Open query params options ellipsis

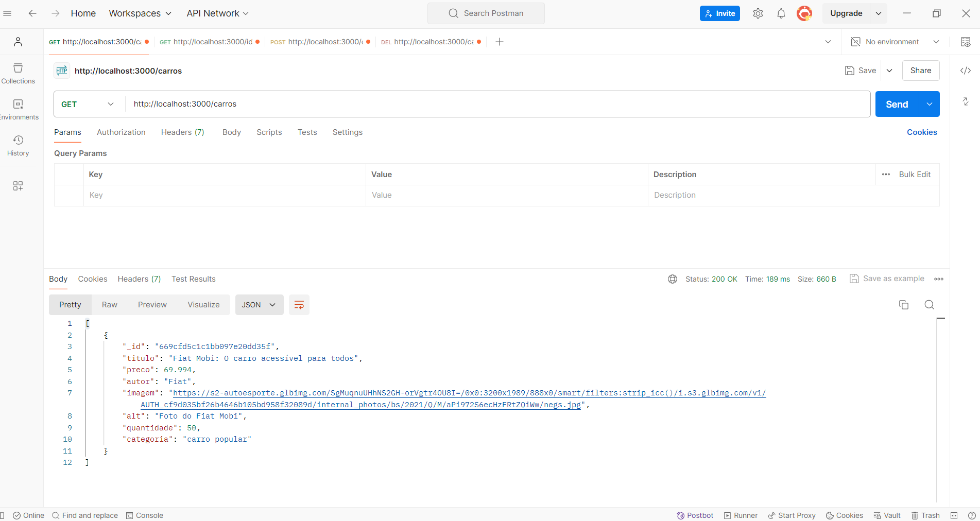coord(886,175)
